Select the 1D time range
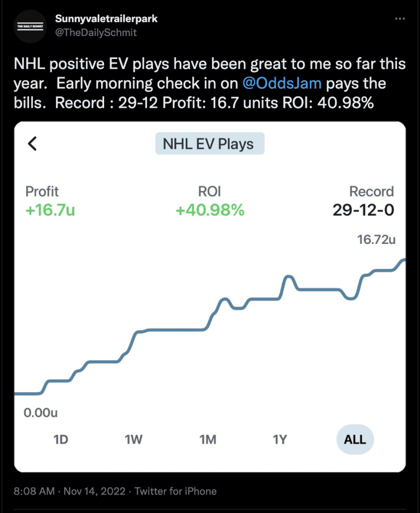 point(61,439)
